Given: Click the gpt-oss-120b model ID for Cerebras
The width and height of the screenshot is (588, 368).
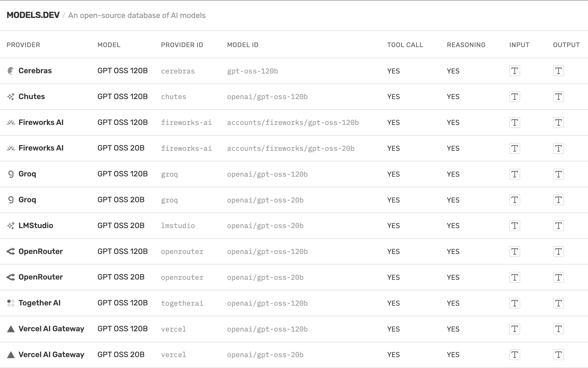Looking at the screenshot, I should point(253,71).
